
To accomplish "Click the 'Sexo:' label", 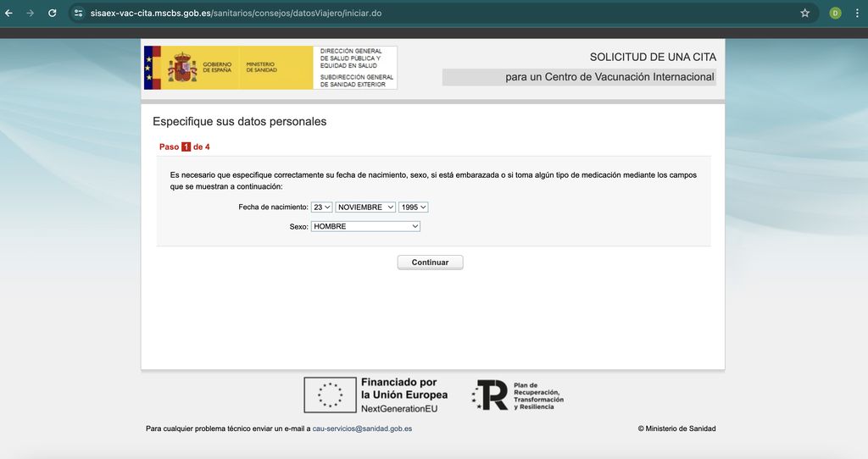I will tap(299, 227).
